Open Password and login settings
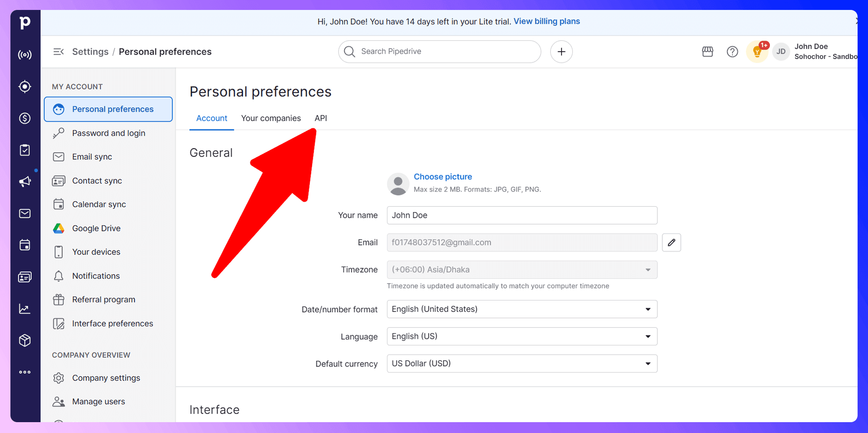Screen dimensions: 868x433 point(108,133)
